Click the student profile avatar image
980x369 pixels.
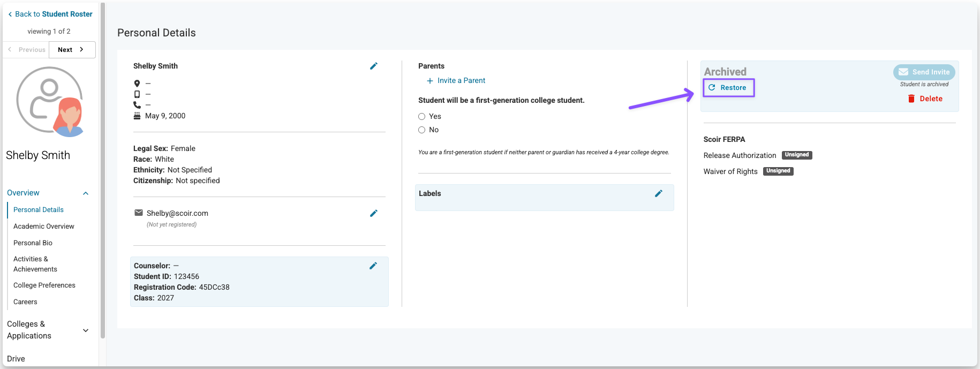pos(50,101)
